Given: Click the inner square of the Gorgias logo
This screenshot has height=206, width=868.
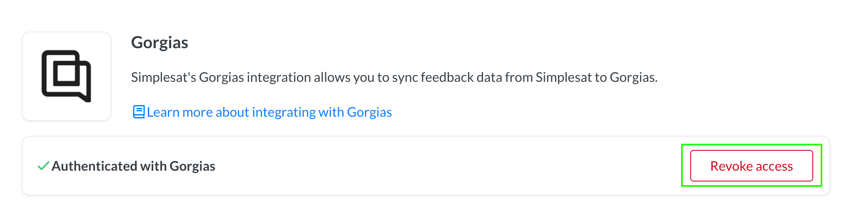Looking at the screenshot, I should pos(66,74).
